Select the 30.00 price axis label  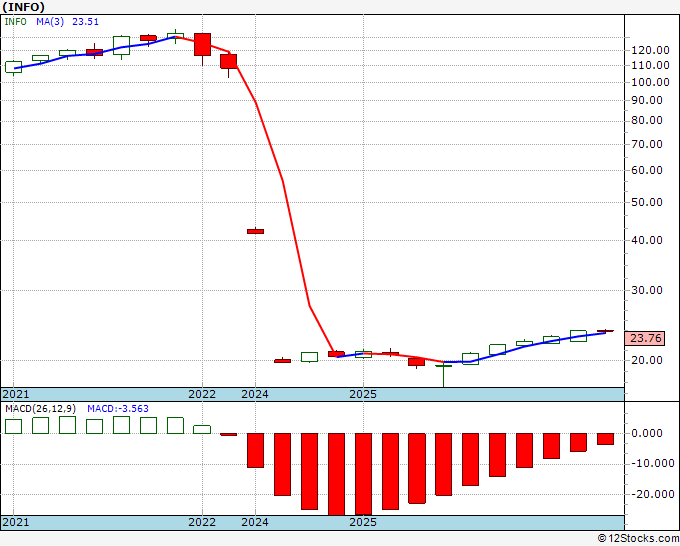pos(647,290)
